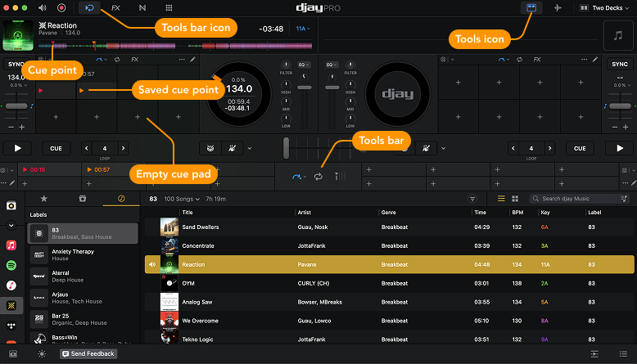Click the loop icon in the tools bar

click(x=318, y=176)
